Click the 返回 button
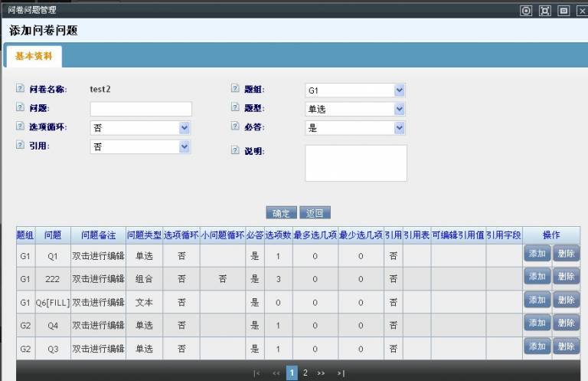588x381 pixels. click(x=314, y=213)
